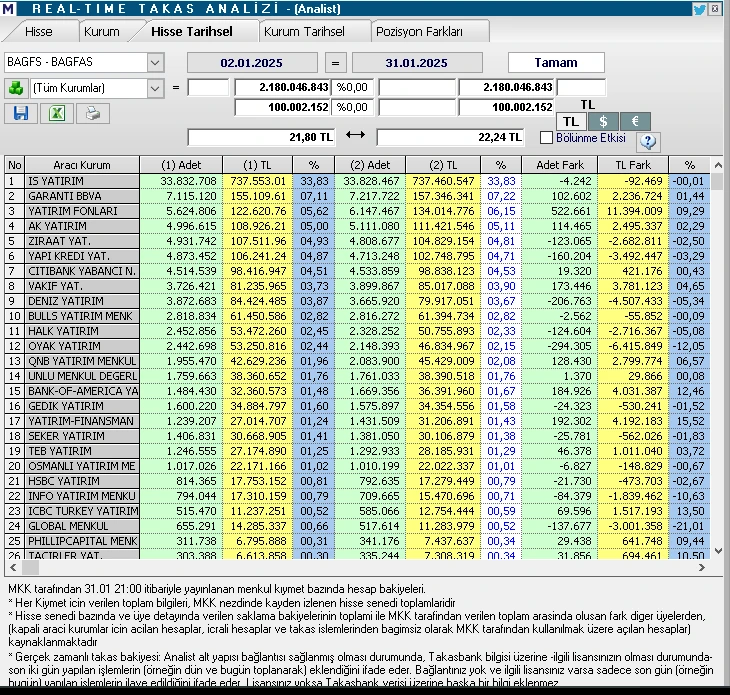Select the CITIBANK YABANCI N. row
This screenshot has height=695, width=730.
coord(357,271)
